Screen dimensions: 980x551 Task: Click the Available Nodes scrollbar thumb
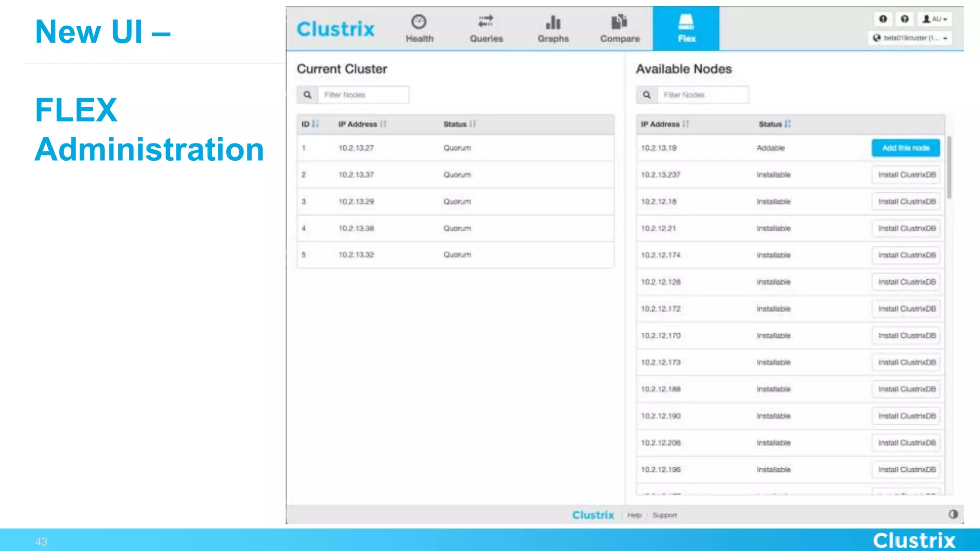tap(949, 167)
